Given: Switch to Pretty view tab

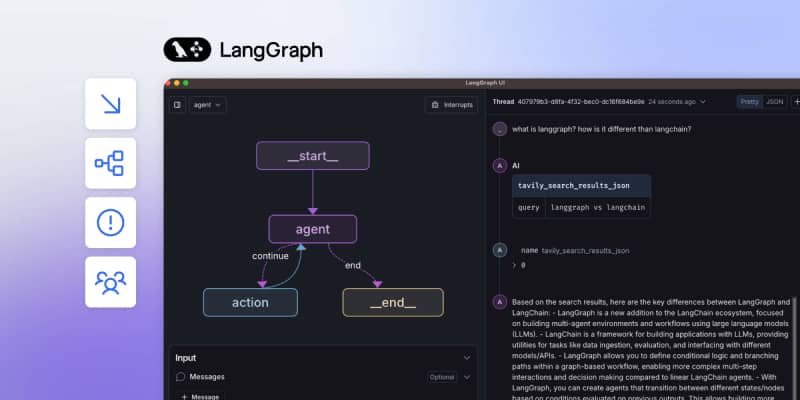Looking at the screenshot, I should tap(749, 102).
